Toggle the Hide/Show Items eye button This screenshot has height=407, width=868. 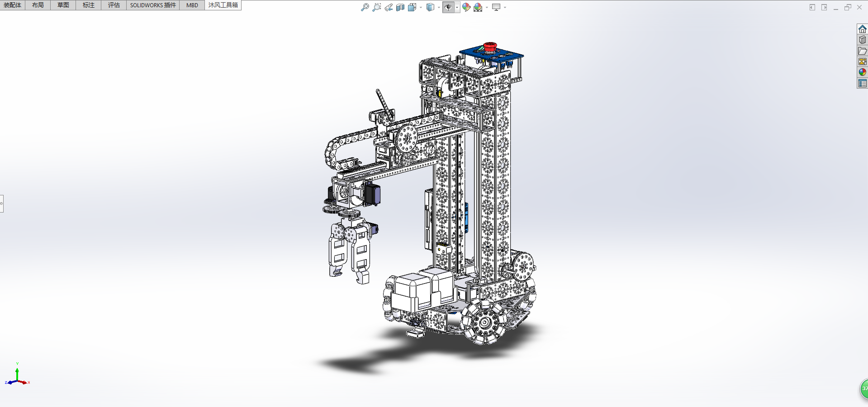tap(448, 7)
